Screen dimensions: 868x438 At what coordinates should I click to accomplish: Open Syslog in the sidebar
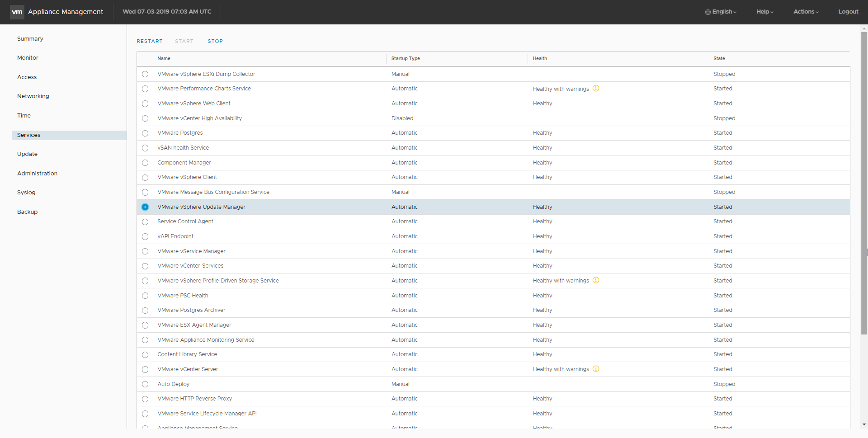tap(26, 193)
